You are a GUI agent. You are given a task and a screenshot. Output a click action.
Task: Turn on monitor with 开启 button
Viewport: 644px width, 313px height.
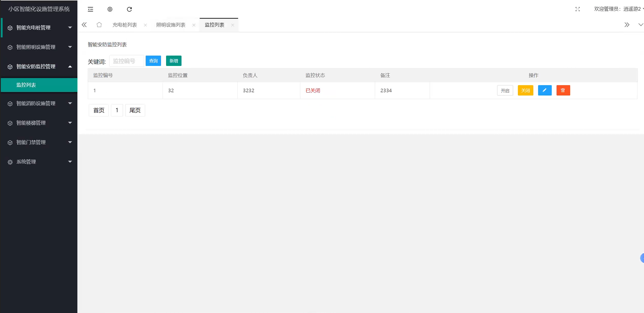pyautogui.click(x=505, y=91)
